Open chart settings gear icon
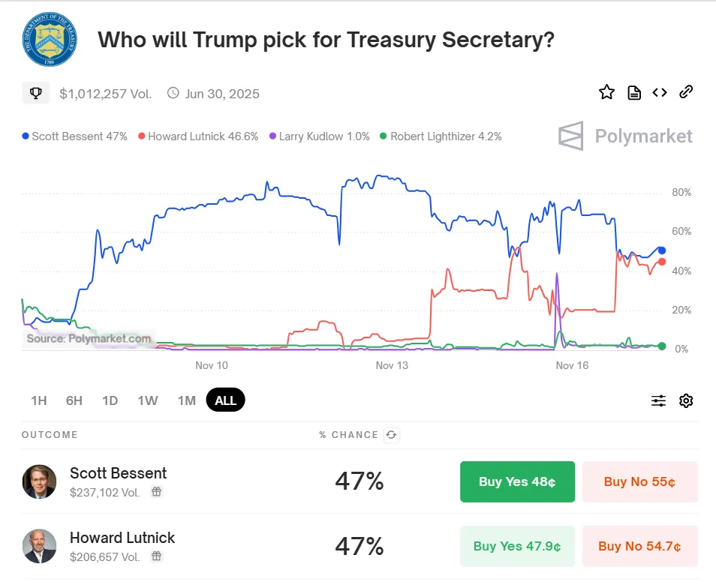 click(x=685, y=400)
